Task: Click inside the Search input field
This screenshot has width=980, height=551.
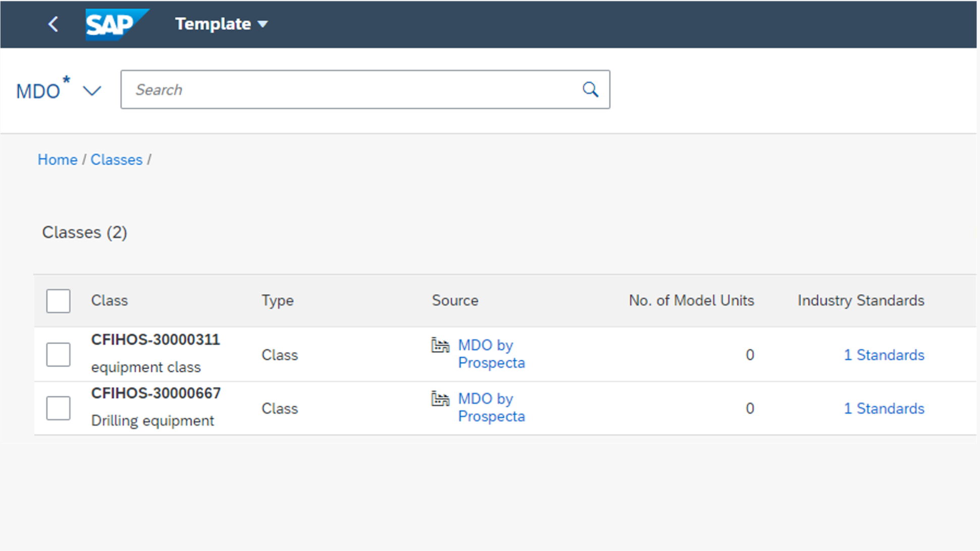Action: (x=328, y=89)
